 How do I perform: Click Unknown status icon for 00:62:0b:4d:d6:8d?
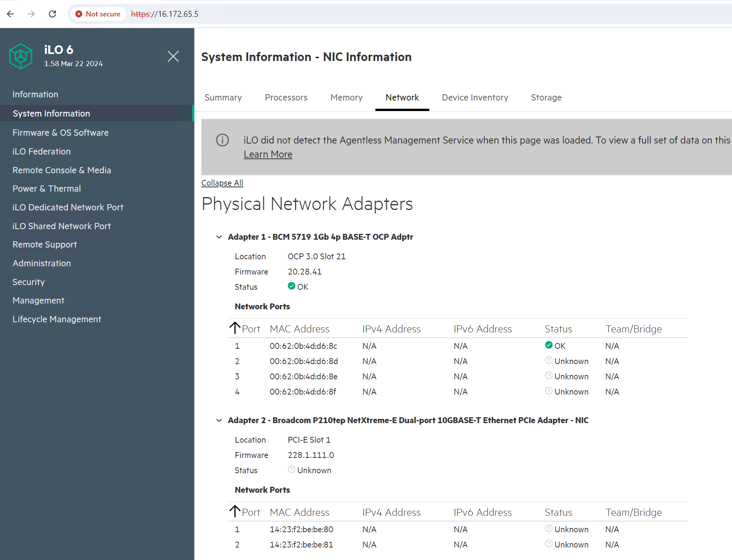point(549,360)
